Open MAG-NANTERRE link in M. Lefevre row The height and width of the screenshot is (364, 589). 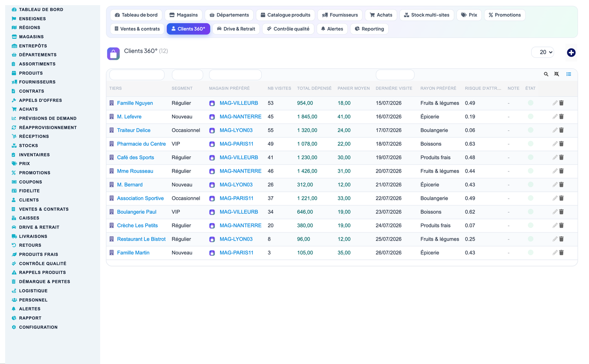coord(240,116)
